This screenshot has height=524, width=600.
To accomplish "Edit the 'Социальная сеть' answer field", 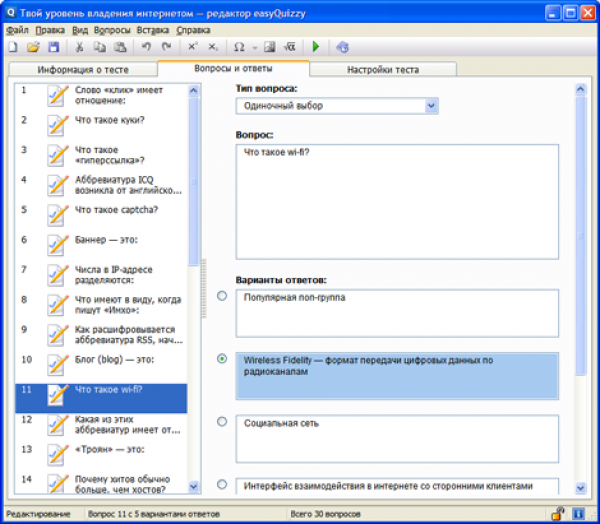I will tap(397, 439).
